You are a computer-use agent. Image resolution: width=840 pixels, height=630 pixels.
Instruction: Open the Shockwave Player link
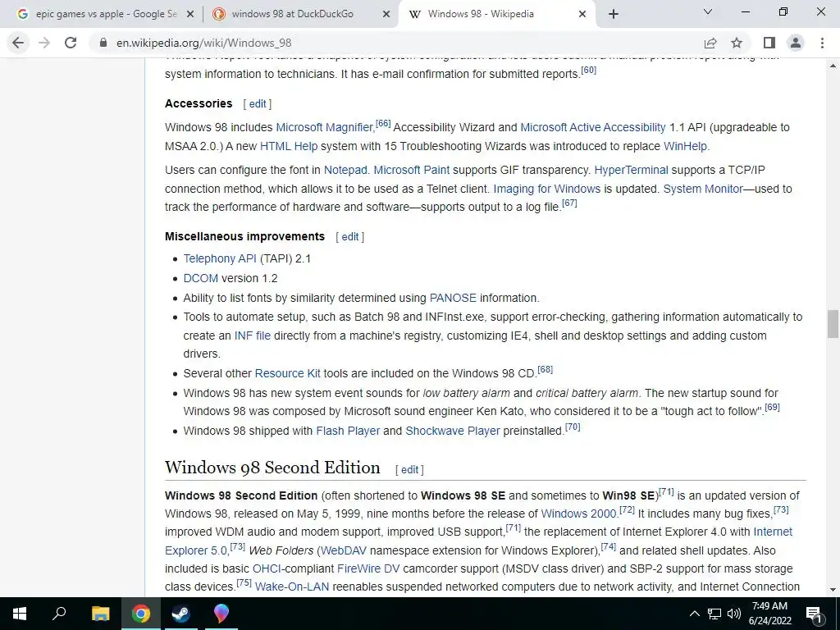point(452,431)
